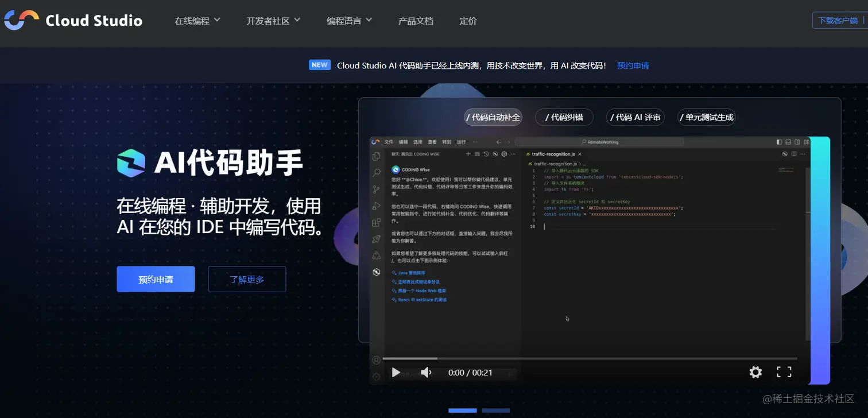Open the Explorer files icon in IDE sidebar
The height and width of the screenshot is (418, 868).
pyautogui.click(x=376, y=156)
